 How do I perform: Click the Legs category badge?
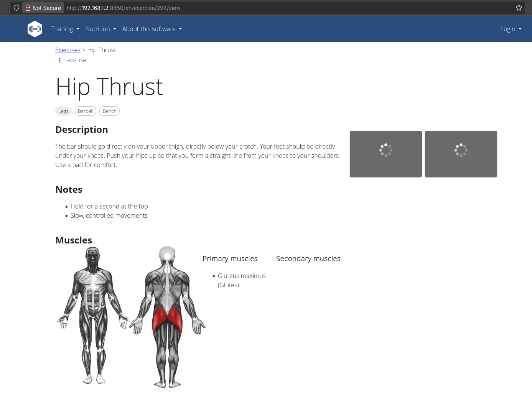(x=63, y=111)
